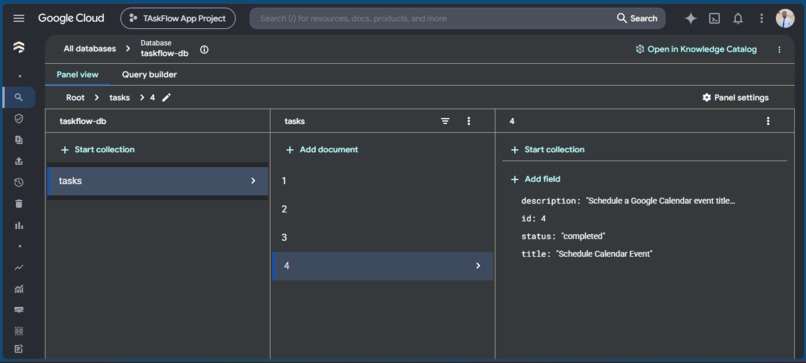
Task: Open the import/export upload sidebar icon
Action: 19,161
